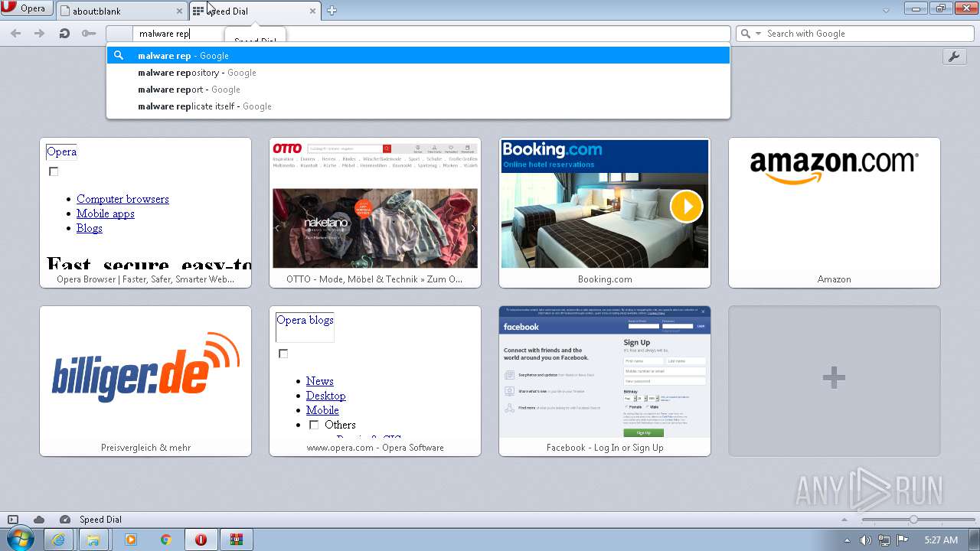The width and height of the screenshot is (980, 551).
Task: Close the Speed Dial tab
Action: tap(312, 11)
